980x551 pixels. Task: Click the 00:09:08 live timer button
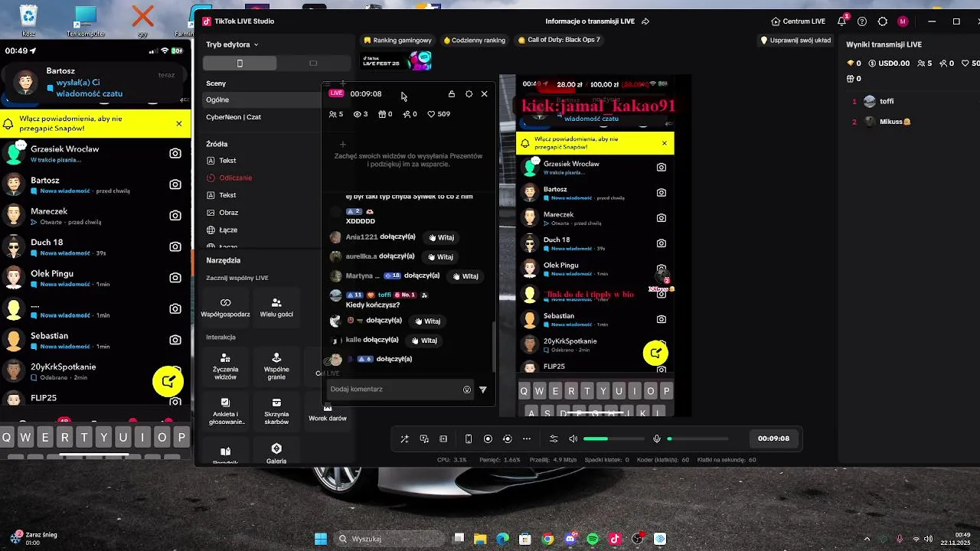tap(773, 439)
